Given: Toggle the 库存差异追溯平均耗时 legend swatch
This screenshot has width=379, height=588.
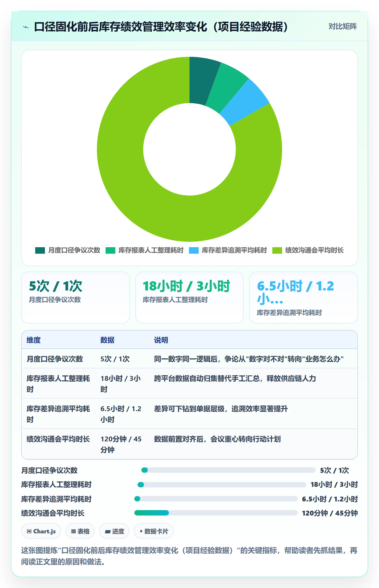Looking at the screenshot, I should coord(194,250).
